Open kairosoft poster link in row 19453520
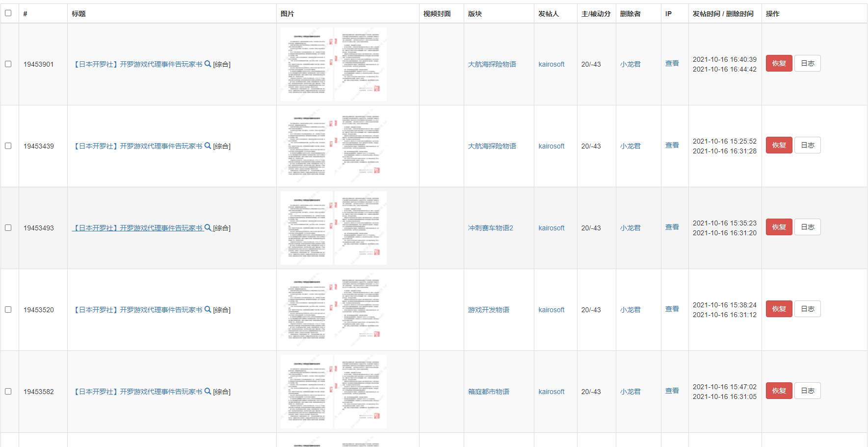The image size is (868, 447). pos(552,310)
